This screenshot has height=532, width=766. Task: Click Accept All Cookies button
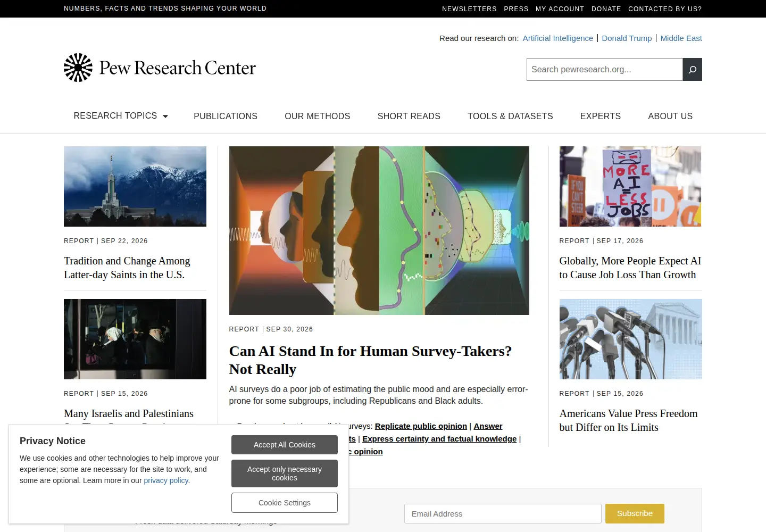(x=285, y=445)
